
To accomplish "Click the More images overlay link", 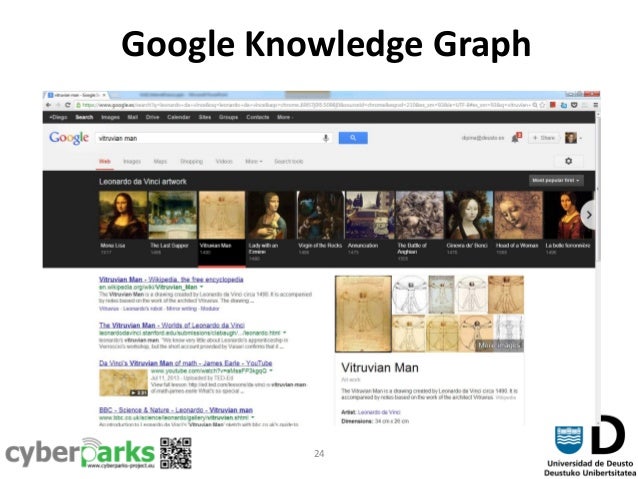I will click(x=499, y=346).
